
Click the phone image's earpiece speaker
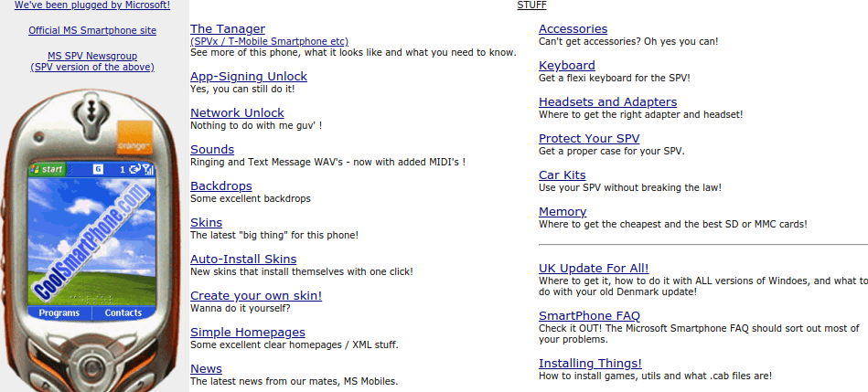92,113
